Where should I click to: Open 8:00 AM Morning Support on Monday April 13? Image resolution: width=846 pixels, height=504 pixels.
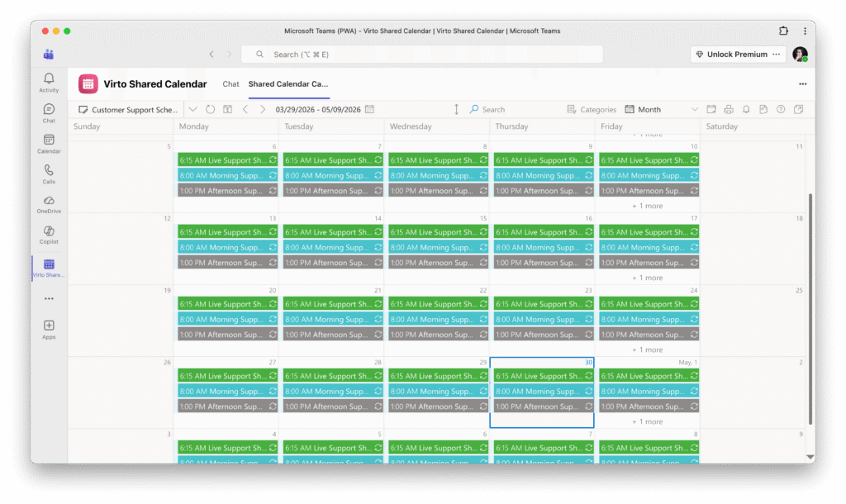(x=228, y=246)
